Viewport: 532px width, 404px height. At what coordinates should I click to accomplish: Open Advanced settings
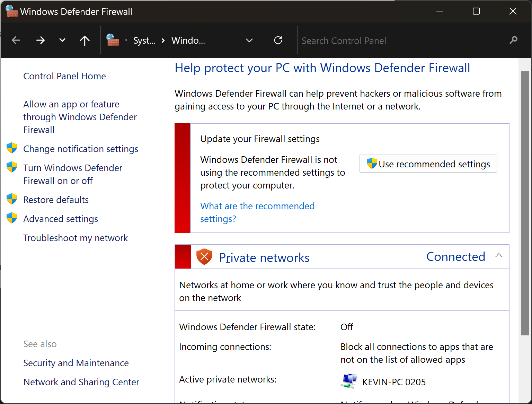[61, 219]
